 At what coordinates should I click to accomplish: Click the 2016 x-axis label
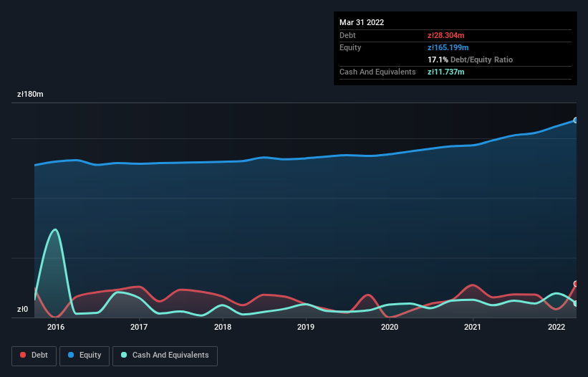[x=56, y=327]
